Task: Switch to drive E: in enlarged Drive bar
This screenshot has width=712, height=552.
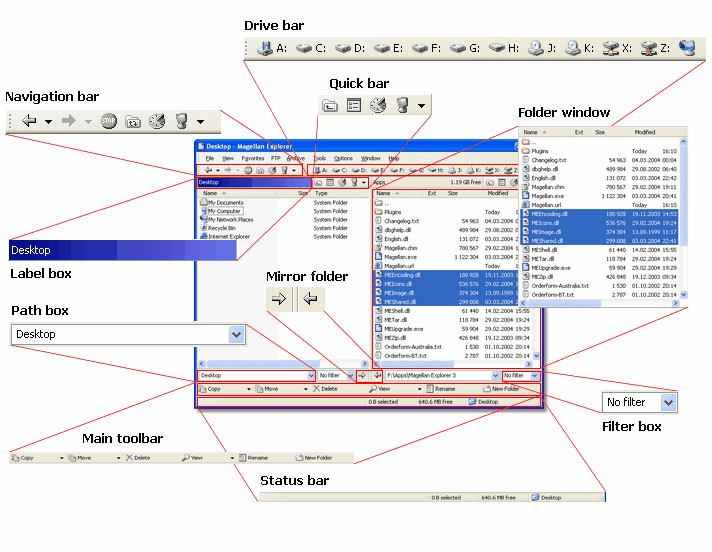Action: 388,48
